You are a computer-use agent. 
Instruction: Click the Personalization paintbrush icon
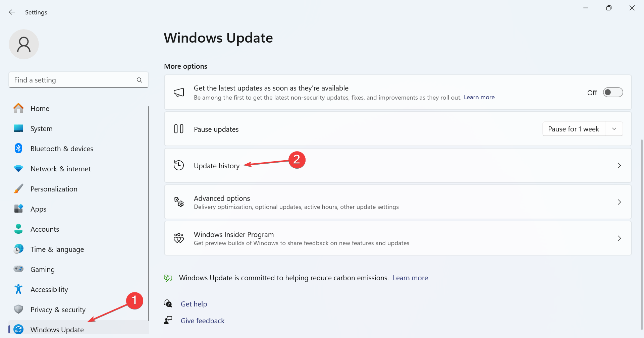[x=18, y=189]
